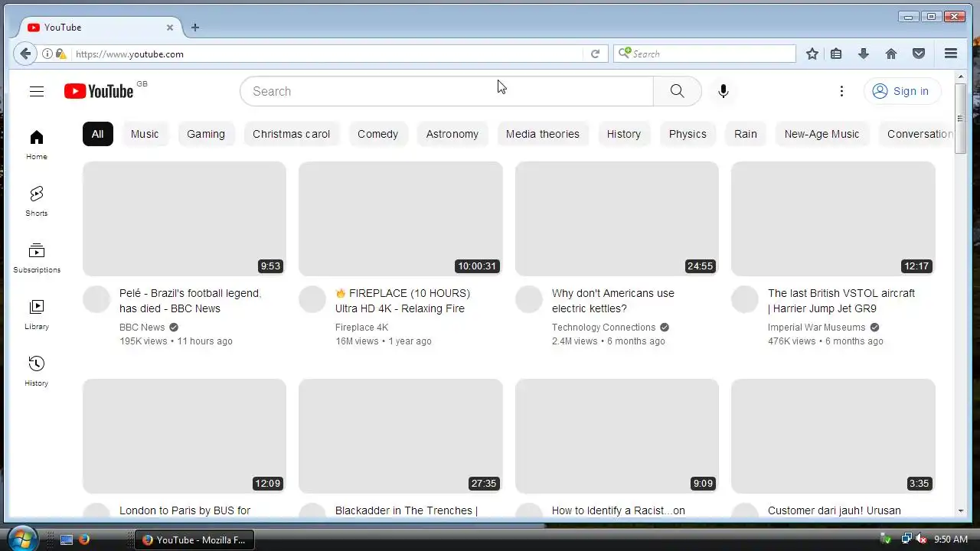Open the Pelé BBC News video title
This screenshot has width=980, height=551.
click(x=191, y=301)
